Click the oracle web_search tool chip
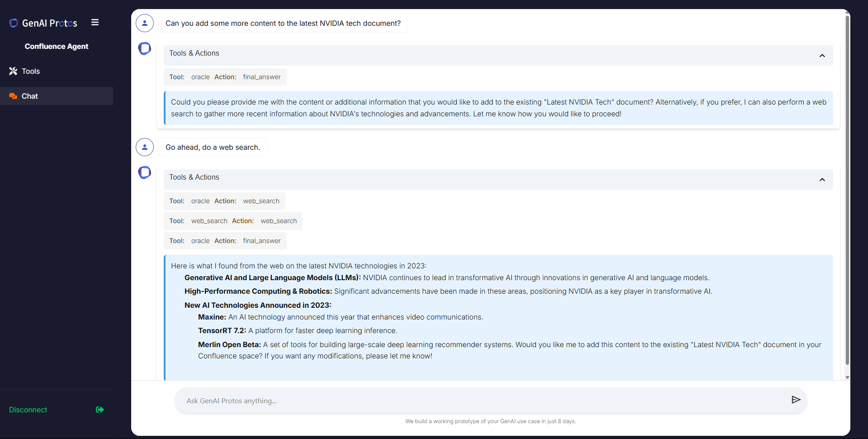Screen dimensions: 868x439 (224, 201)
